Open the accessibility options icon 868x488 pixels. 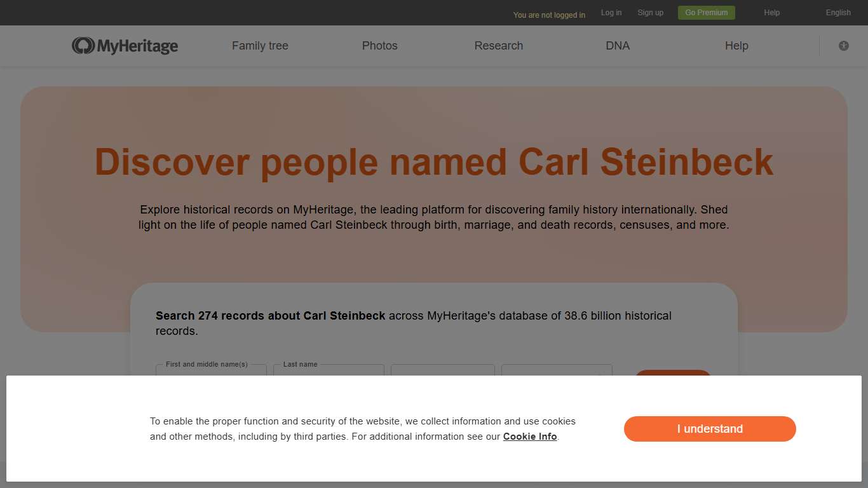843,45
